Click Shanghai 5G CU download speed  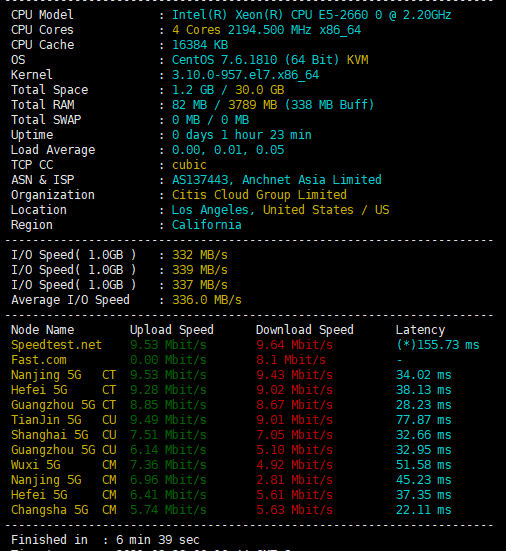[x=294, y=435]
